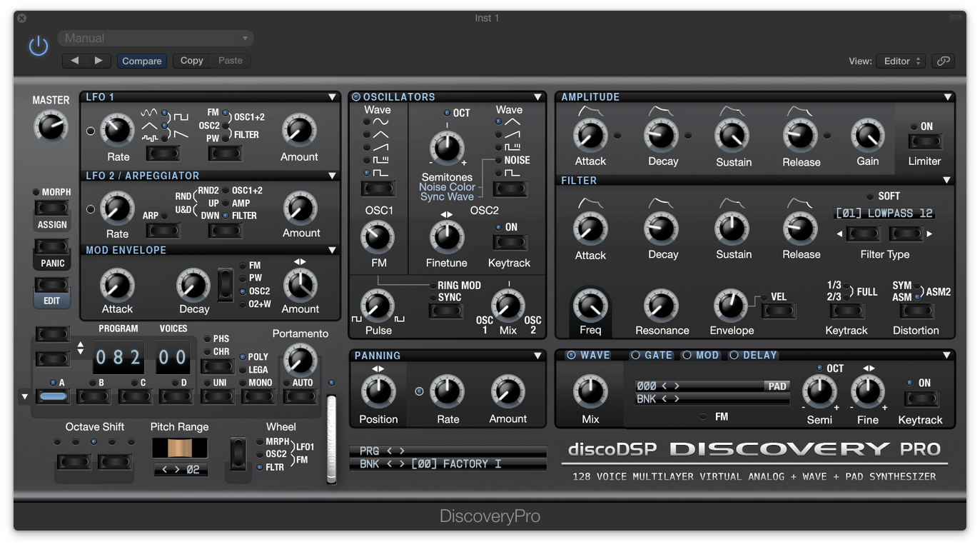Click the Wave Semi knob
This screenshot has height=547, width=980.
click(819, 391)
